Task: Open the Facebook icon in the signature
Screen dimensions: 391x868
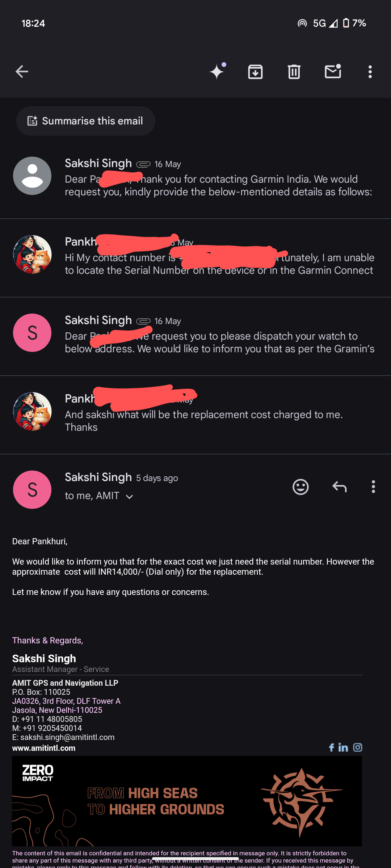Action: [x=331, y=747]
